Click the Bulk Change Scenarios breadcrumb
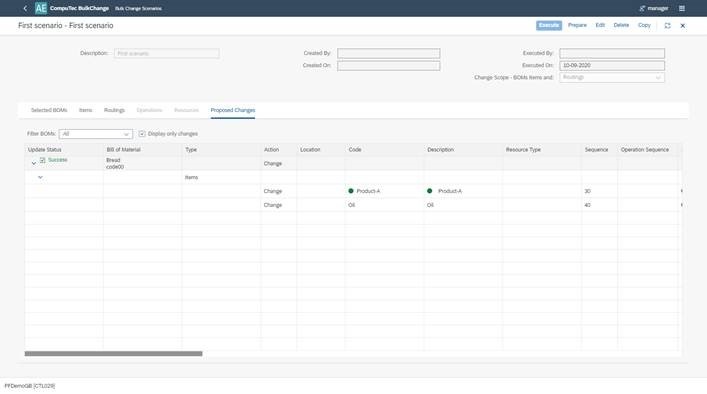707x394 pixels. point(138,9)
